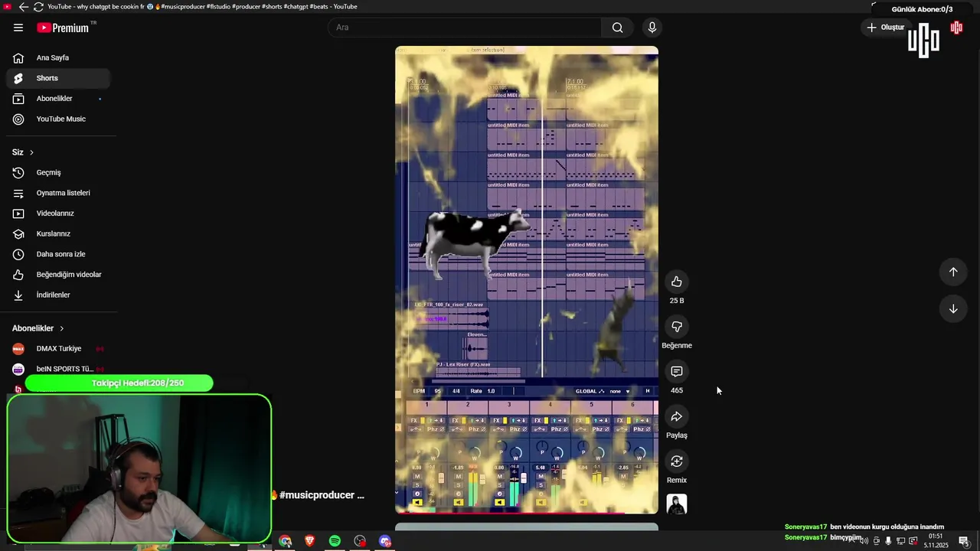Remix this Short
The height and width of the screenshot is (551, 980).
tap(677, 461)
